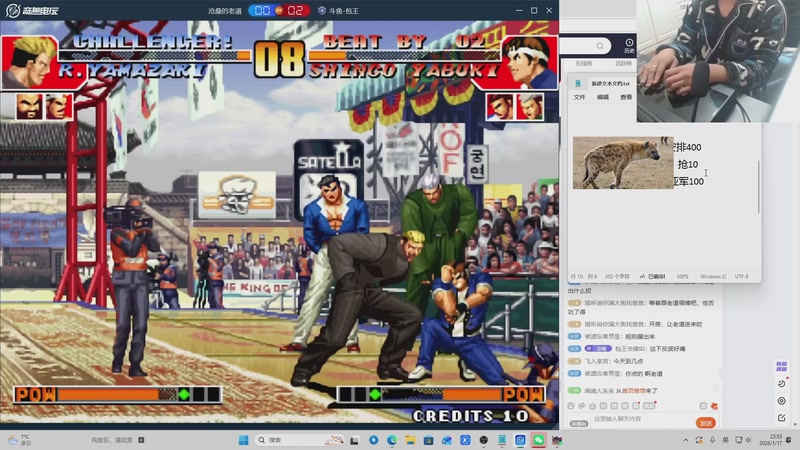
Task: Click the taskbar search box
Action: (x=301, y=440)
